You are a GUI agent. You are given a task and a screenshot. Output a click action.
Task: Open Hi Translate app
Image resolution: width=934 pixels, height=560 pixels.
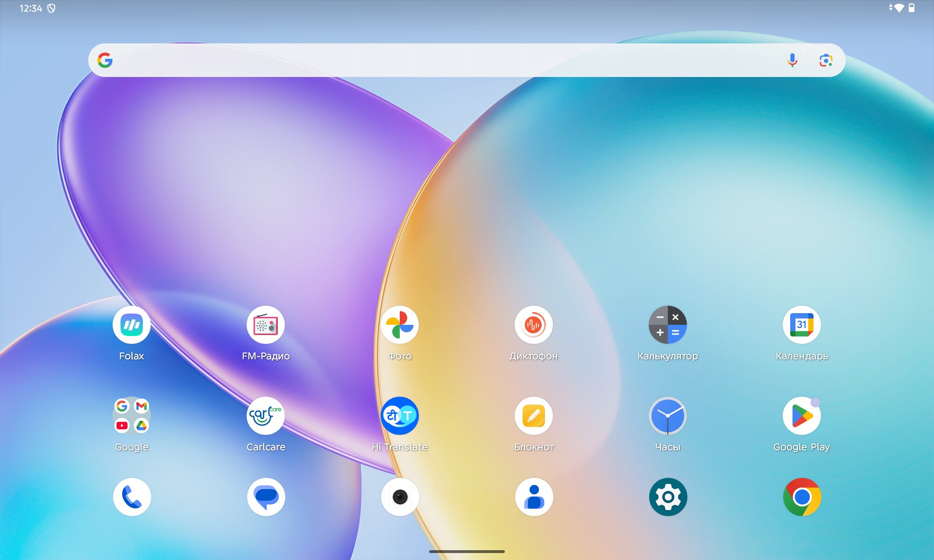point(400,416)
